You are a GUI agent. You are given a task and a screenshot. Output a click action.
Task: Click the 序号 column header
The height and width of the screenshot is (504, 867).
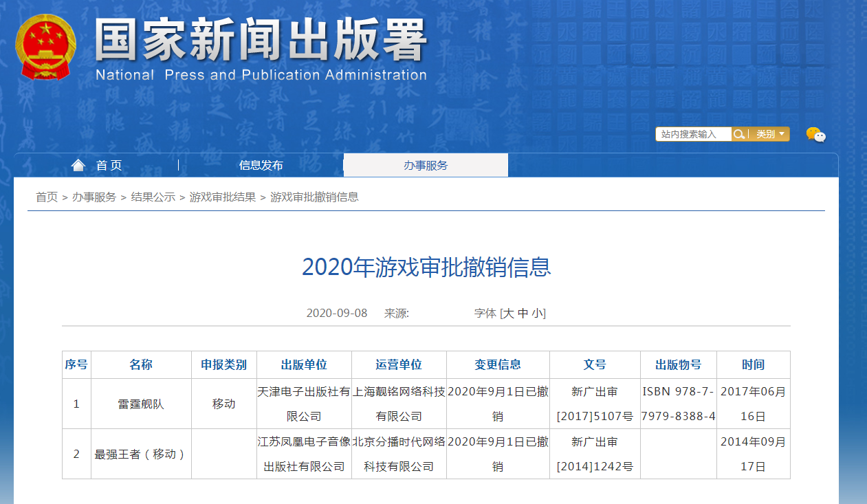click(76, 364)
